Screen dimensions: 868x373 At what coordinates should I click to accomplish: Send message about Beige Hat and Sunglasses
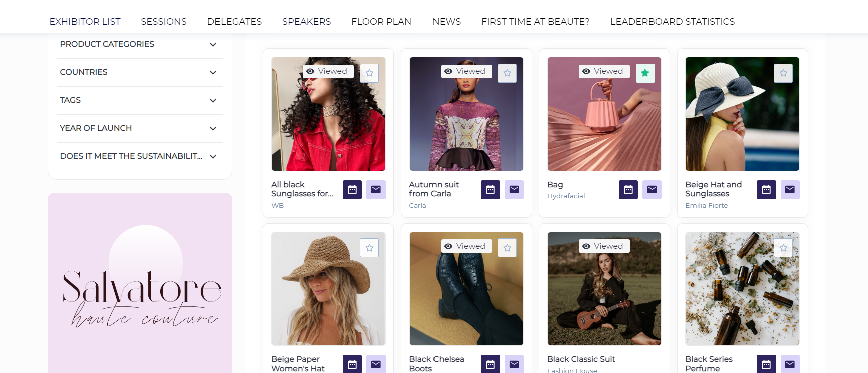click(x=790, y=190)
